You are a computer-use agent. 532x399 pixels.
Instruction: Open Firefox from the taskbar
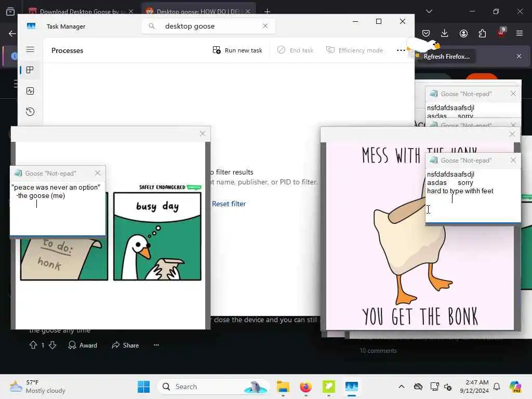pos(305,387)
